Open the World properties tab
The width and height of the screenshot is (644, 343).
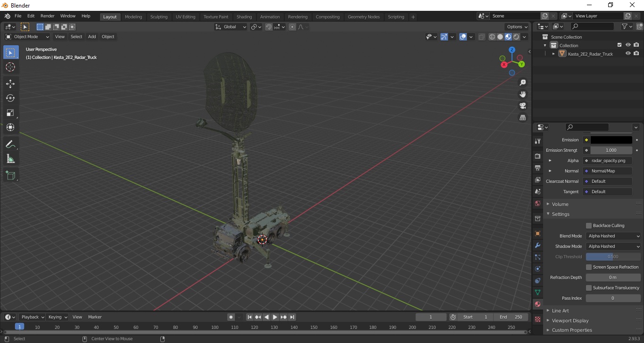537,204
